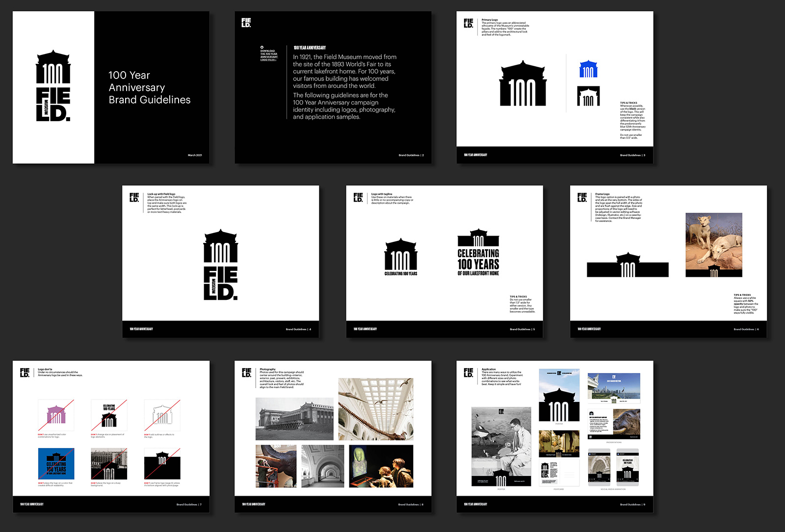Click the dinosaur skeleton hall photo

(x=376, y=409)
